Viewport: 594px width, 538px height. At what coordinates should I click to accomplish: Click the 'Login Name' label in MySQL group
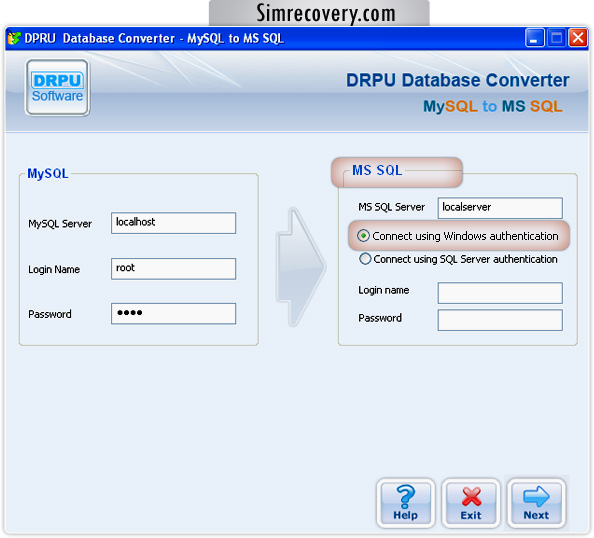coord(54,269)
